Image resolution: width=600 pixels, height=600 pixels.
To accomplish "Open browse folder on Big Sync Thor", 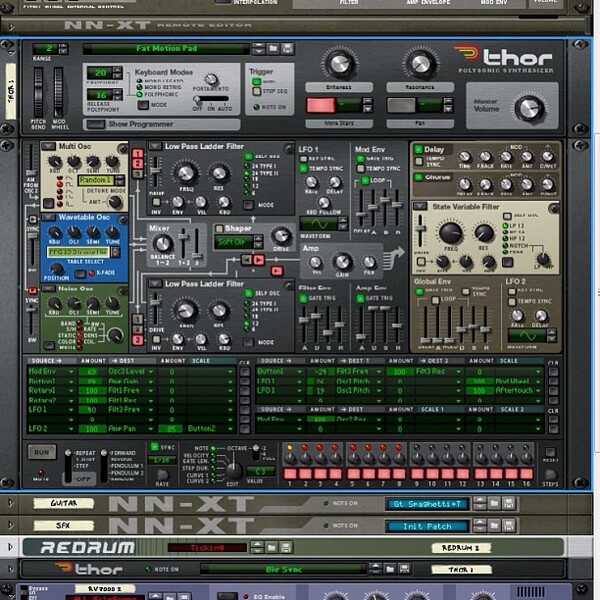I will (x=390, y=569).
